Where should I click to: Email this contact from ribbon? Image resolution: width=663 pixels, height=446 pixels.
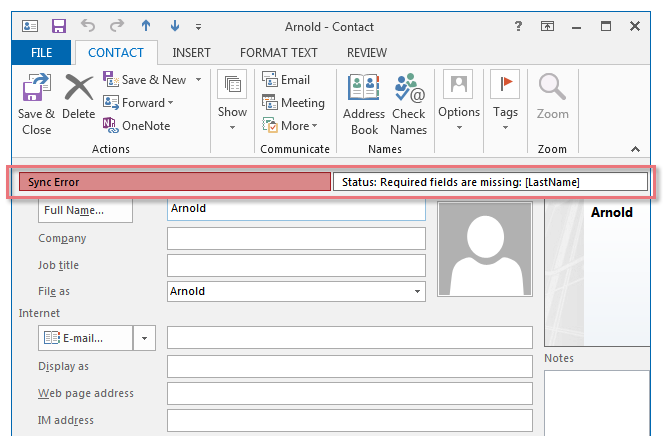coord(286,79)
